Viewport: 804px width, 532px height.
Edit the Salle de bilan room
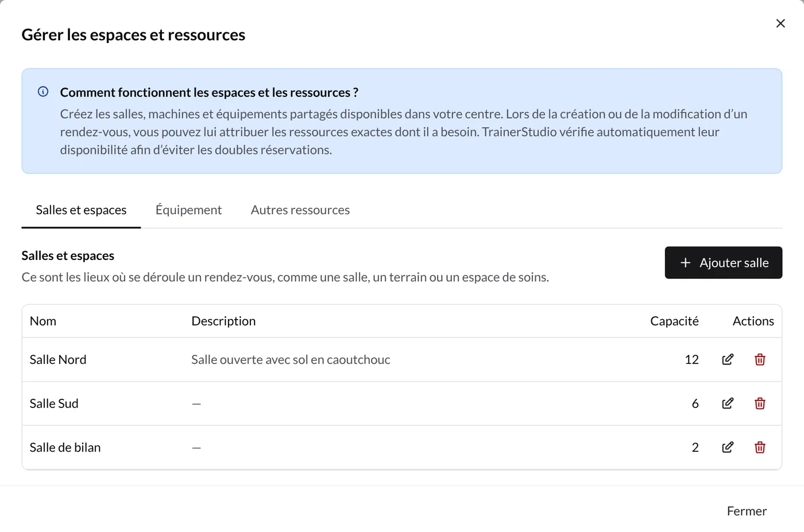(728, 447)
